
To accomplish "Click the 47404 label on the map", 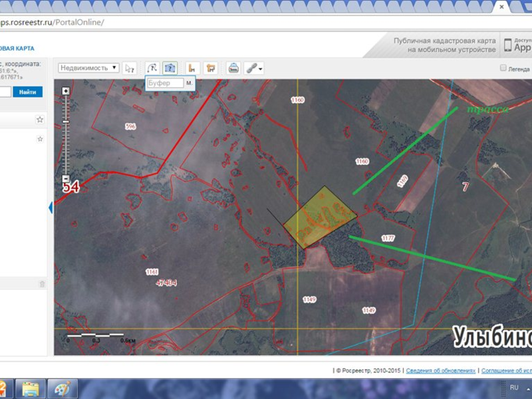I will click(x=166, y=283).
